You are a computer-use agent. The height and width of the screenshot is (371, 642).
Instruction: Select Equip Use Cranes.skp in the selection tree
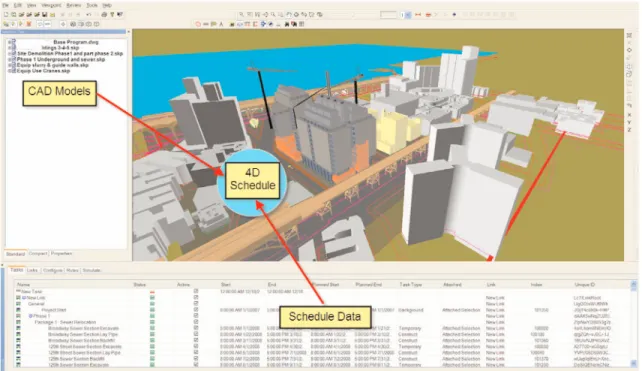tap(44, 71)
